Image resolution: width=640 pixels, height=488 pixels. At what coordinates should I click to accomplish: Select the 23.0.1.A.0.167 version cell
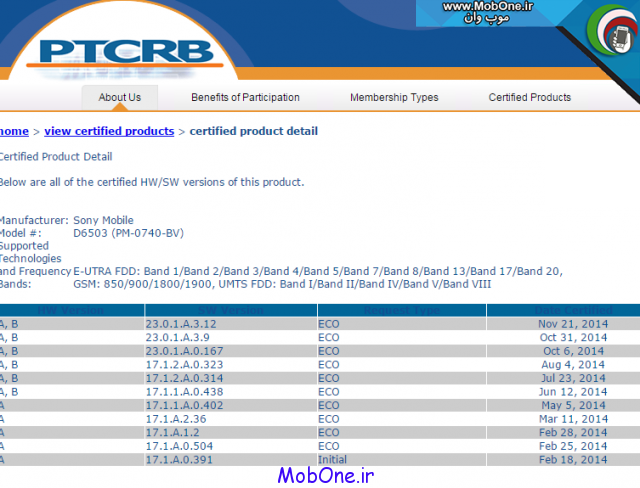(x=185, y=351)
